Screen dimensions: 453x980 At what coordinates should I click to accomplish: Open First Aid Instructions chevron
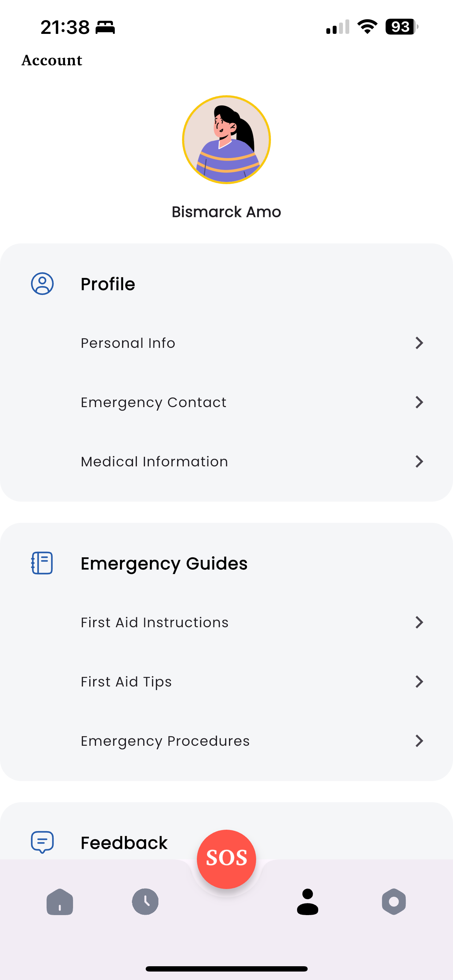419,622
